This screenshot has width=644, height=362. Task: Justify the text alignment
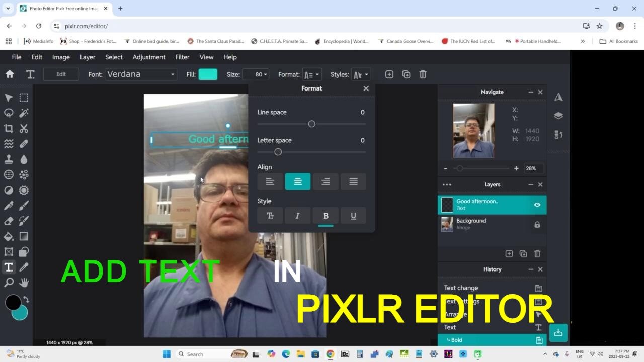click(x=353, y=182)
